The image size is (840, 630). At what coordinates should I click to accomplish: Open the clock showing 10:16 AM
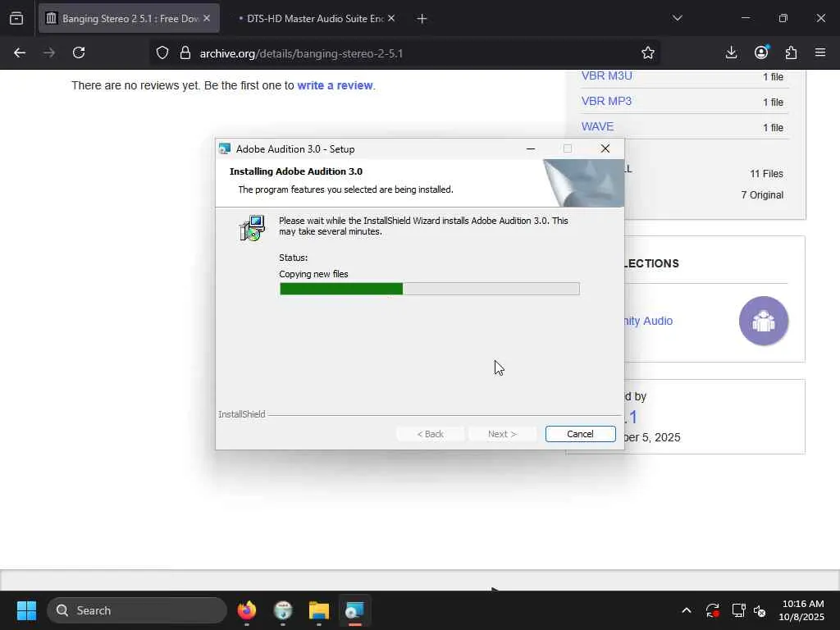click(801, 610)
